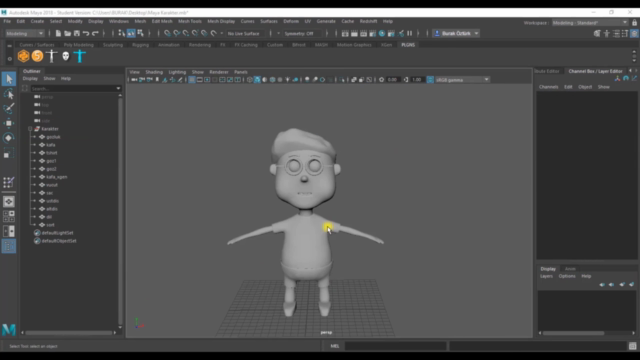640x360 pixels.
Task: Collapse the Karakter group in Outliner
Action: coord(30,129)
